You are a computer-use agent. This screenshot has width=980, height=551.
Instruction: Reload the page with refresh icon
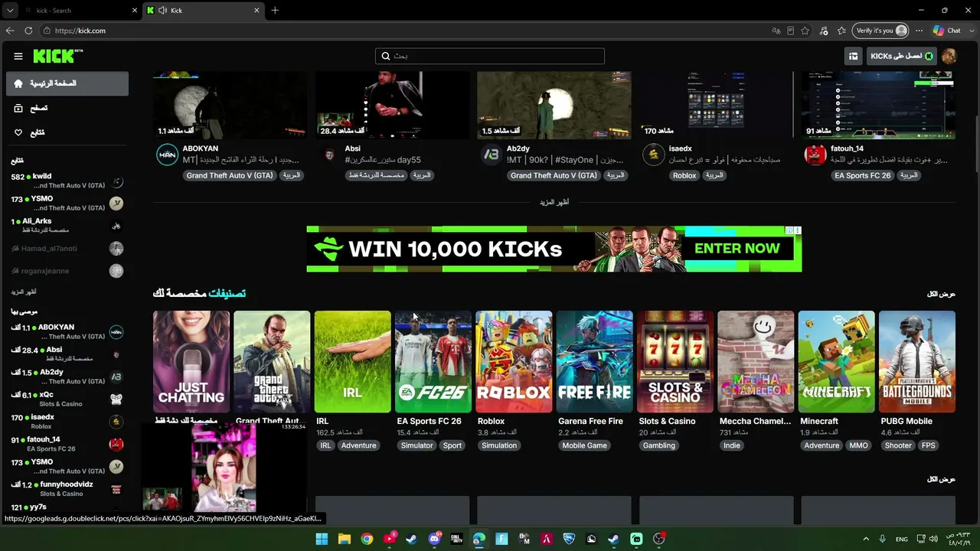(x=28, y=31)
